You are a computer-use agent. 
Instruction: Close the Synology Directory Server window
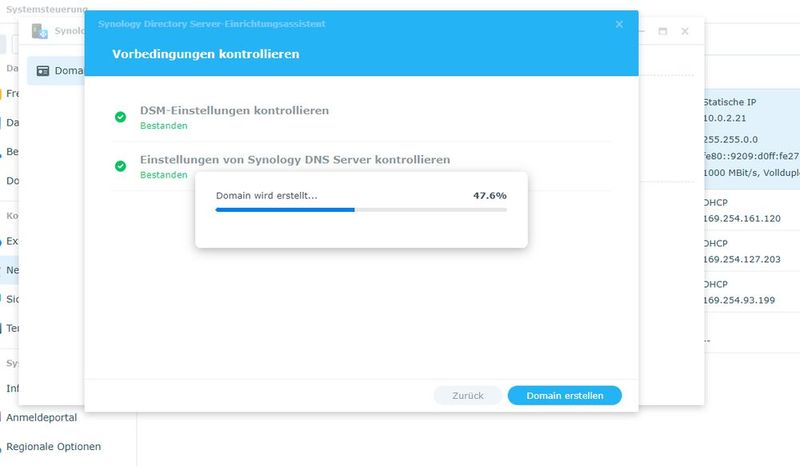(x=685, y=31)
